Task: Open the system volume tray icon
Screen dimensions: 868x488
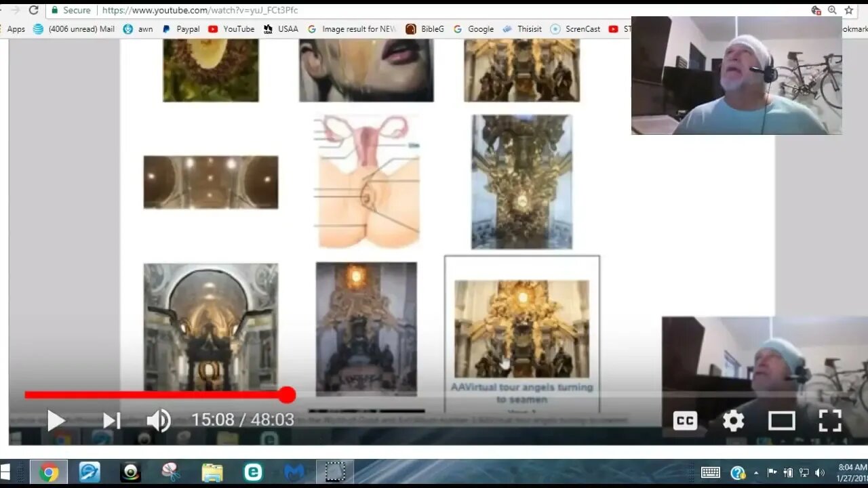Action: pyautogui.click(x=819, y=472)
